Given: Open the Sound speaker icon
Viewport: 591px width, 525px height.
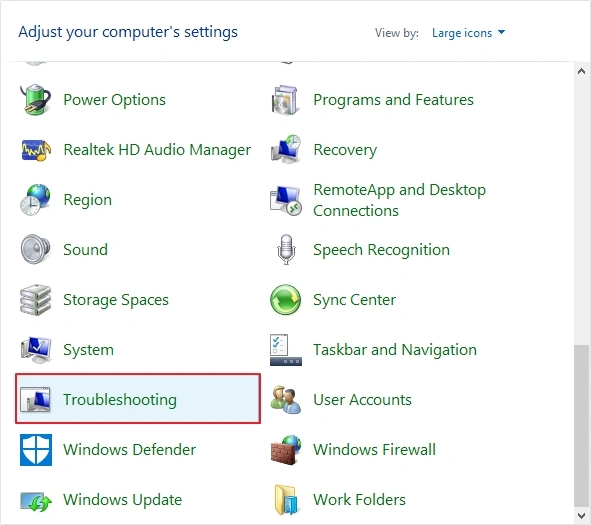Looking at the screenshot, I should (35, 249).
